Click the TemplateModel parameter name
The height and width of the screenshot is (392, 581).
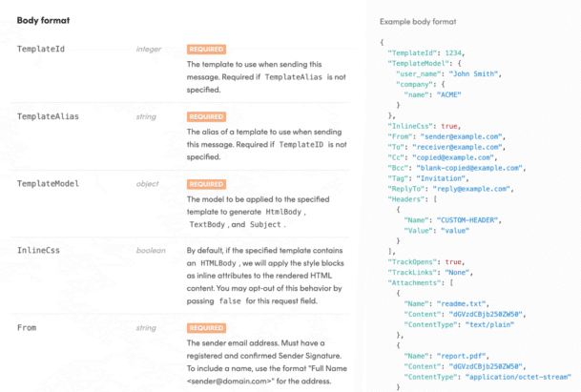click(48, 183)
